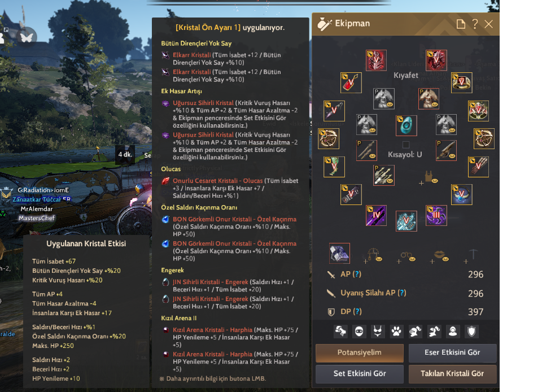This screenshot has height=392, width=542.
Task: Click the Eser Etkisini Gör button
Action: pos(452,353)
